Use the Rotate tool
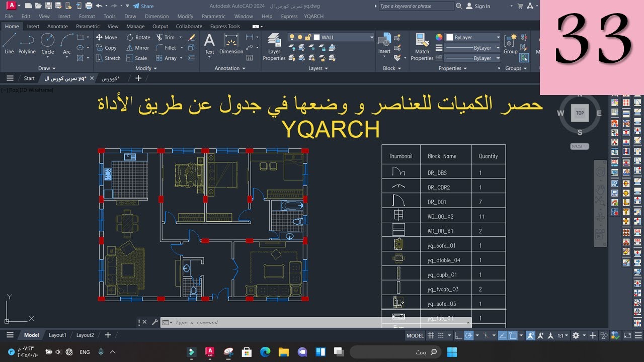This screenshot has height=362, width=644. pyautogui.click(x=138, y=37)
